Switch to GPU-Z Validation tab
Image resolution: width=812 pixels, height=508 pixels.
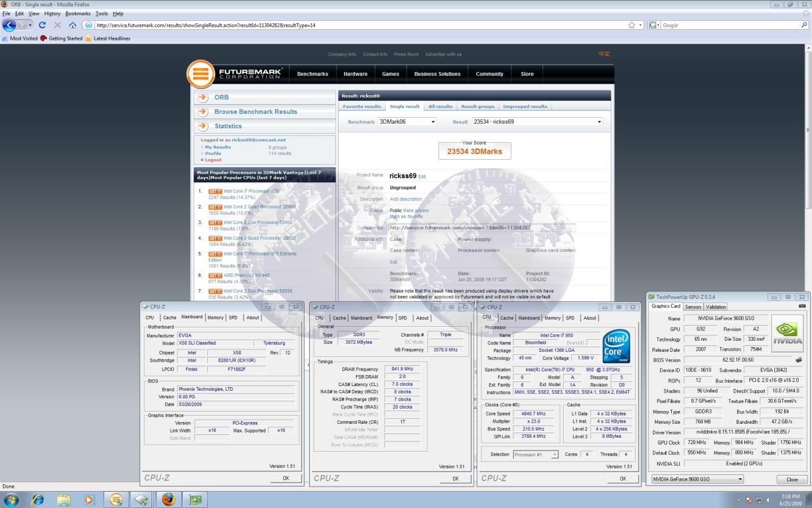[x=716, y=307]
